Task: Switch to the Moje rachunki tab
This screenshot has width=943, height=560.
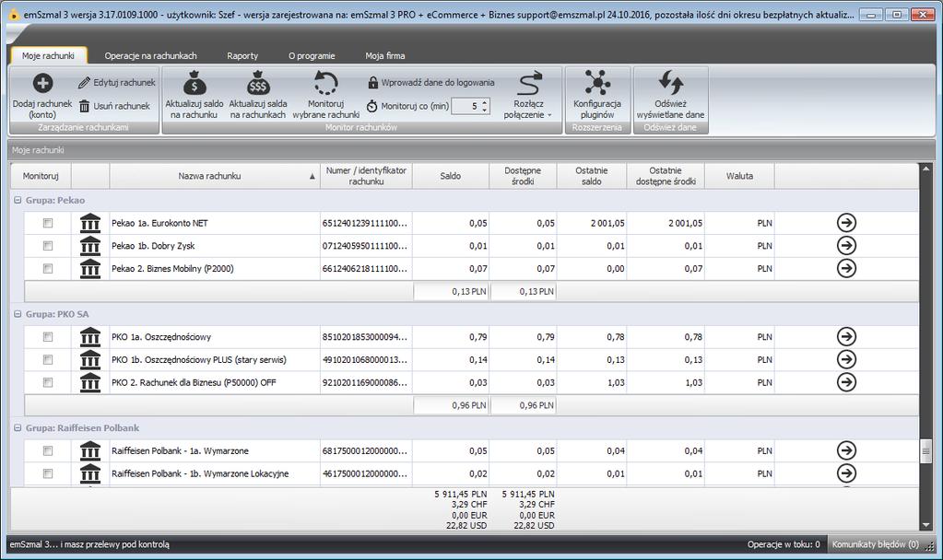Action: pyautogui.click(x=48, y=56)
